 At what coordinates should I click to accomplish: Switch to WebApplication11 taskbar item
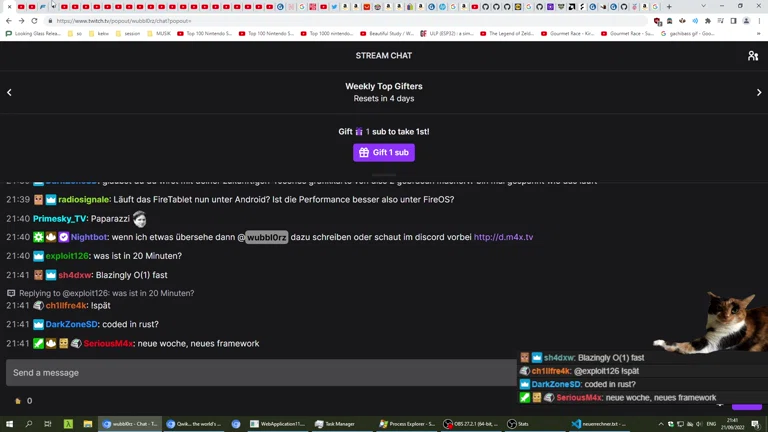pyautogui.click(x=278, y=424)
